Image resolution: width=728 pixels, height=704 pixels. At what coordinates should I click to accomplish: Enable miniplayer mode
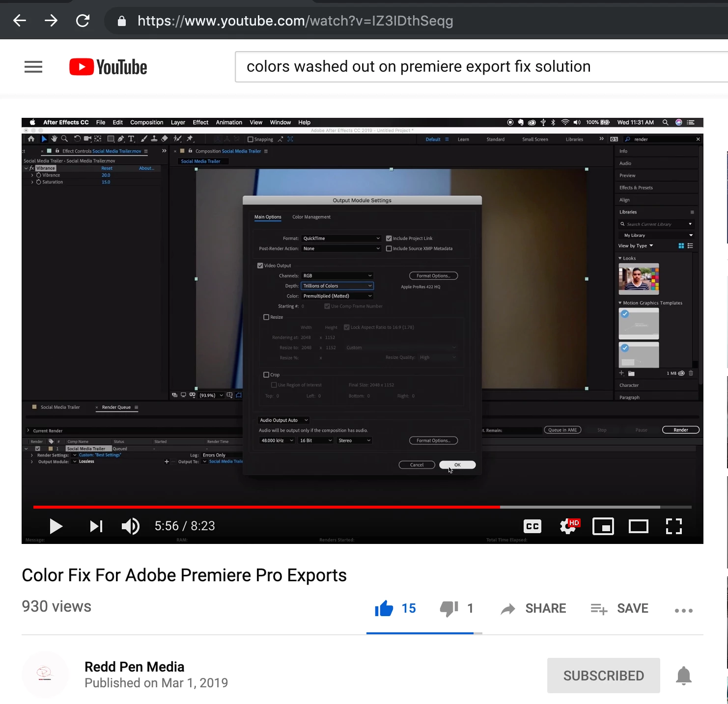[x=603, y=526]
